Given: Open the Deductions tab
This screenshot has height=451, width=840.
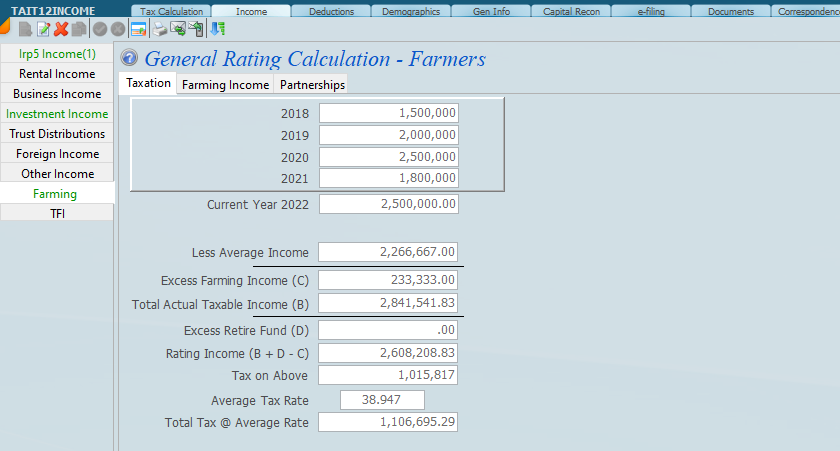Looking at the screenshot, I should tap(331, 11).
